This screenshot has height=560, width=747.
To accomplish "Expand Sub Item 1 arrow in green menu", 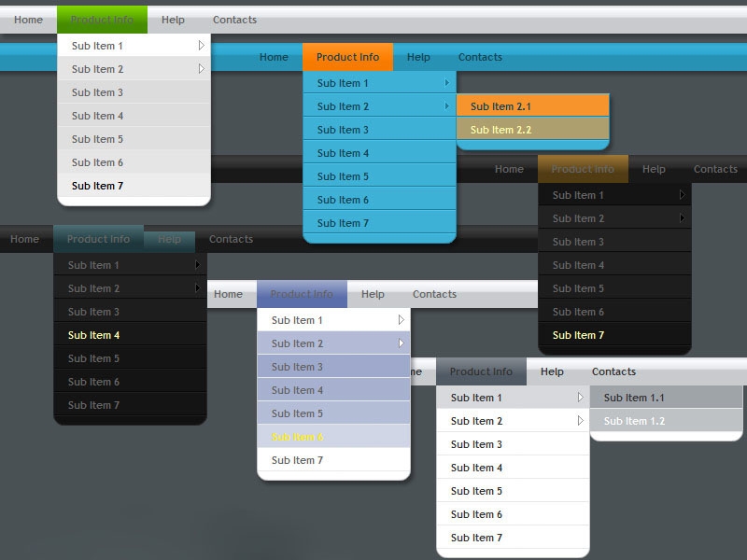I will (x=202, y=45).
